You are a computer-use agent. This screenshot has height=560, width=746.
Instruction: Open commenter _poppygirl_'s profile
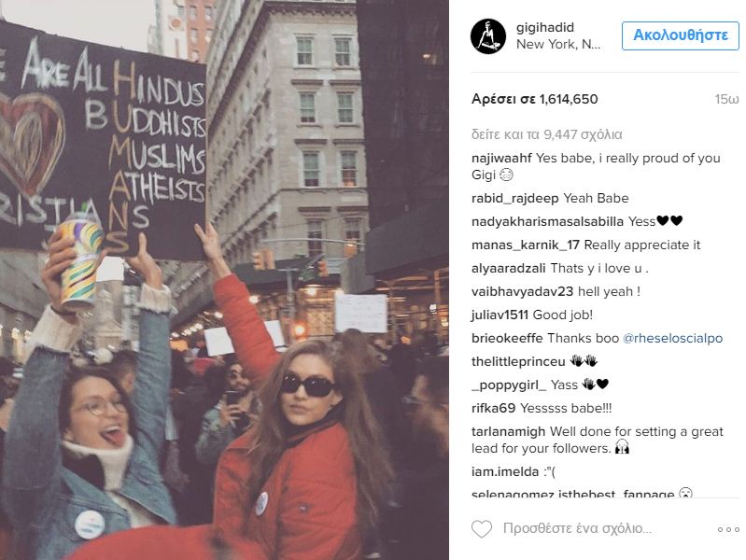509,385
